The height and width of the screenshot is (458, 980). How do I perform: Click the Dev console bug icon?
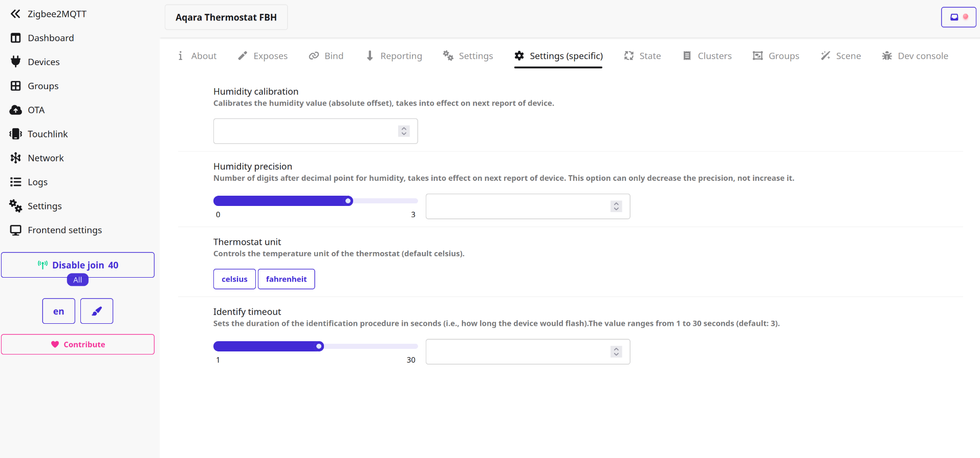(887, 56)
